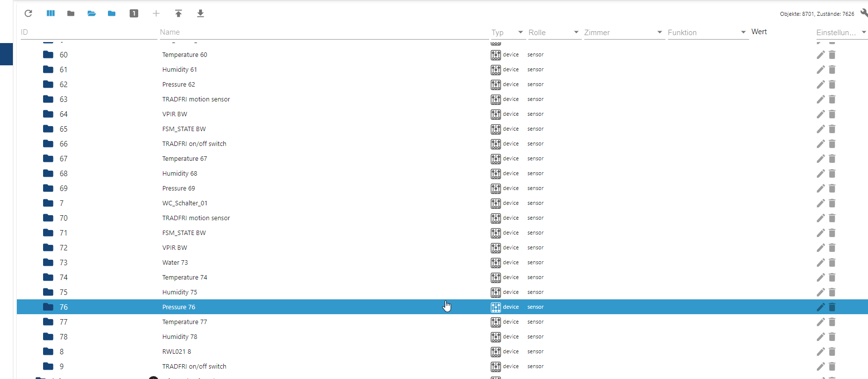Select row Humidity 61
868x379 pixels.
[442, 69]
